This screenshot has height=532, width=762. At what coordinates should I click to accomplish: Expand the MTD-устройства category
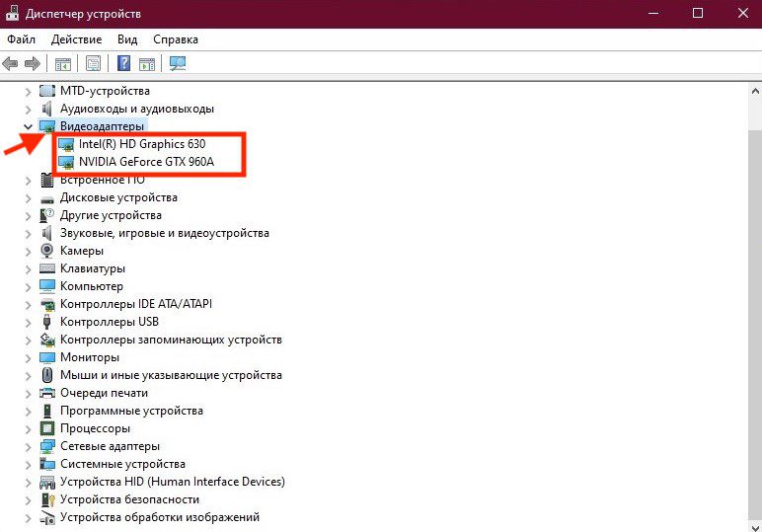[x=29, y=92]
